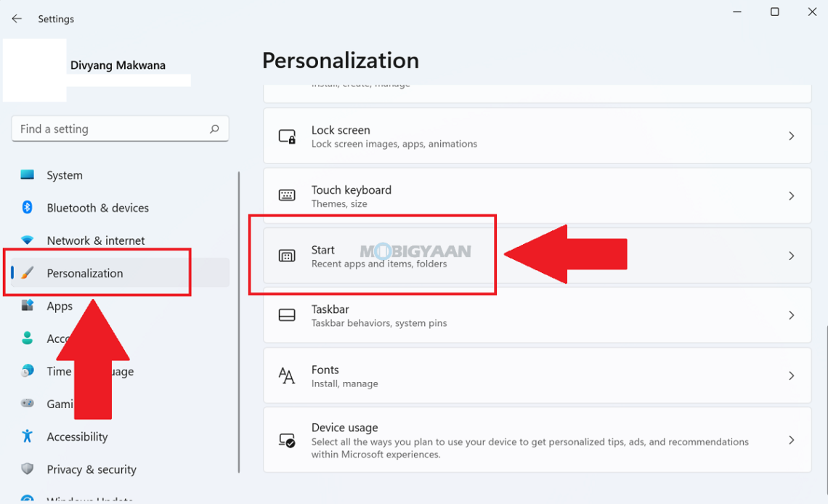
Task: Select Personalization in the sidebar
Action: click(x=85, y=273)
